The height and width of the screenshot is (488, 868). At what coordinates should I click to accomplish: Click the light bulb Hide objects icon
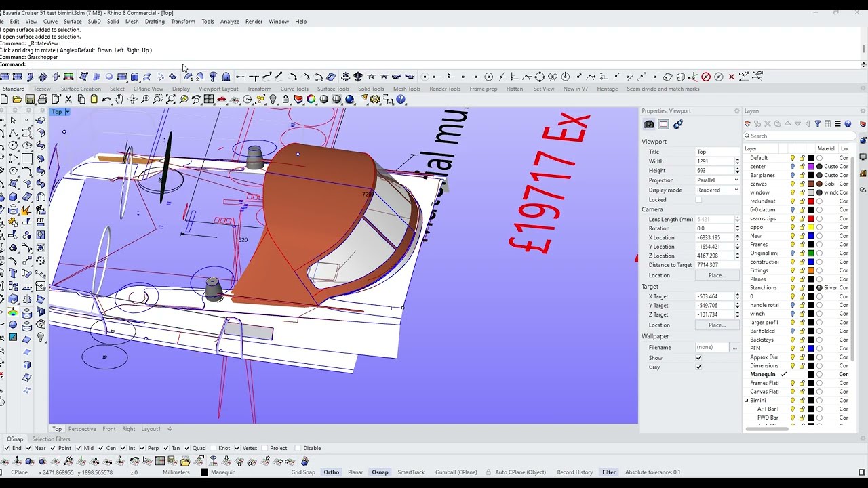[273, 100]
